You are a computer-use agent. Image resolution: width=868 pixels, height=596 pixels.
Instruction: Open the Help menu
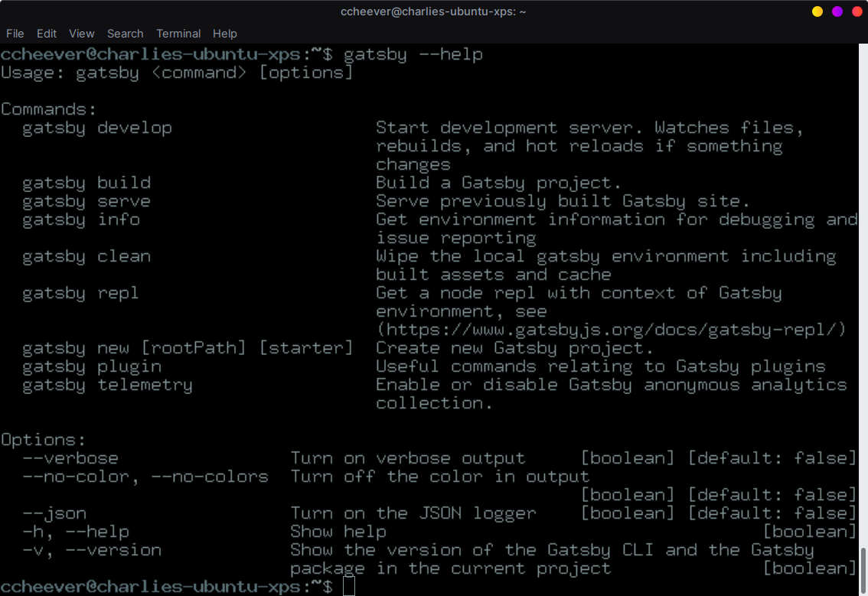(x=224, y=34)
